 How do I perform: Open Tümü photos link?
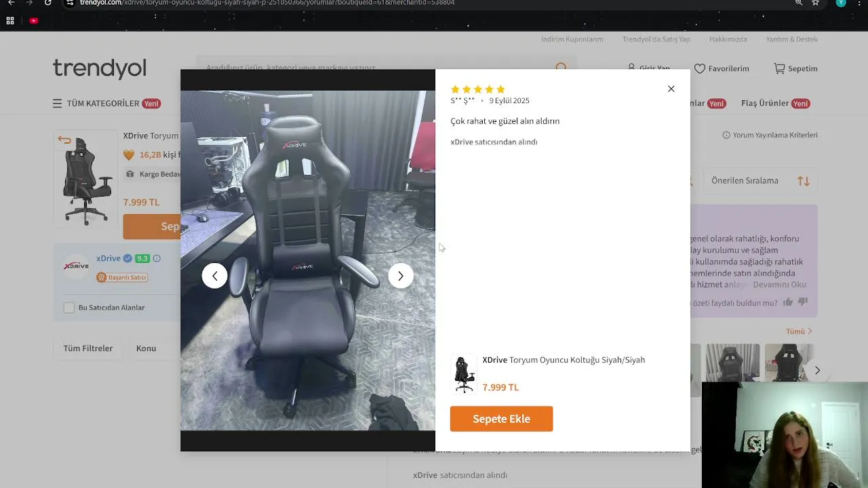[799, 331]
